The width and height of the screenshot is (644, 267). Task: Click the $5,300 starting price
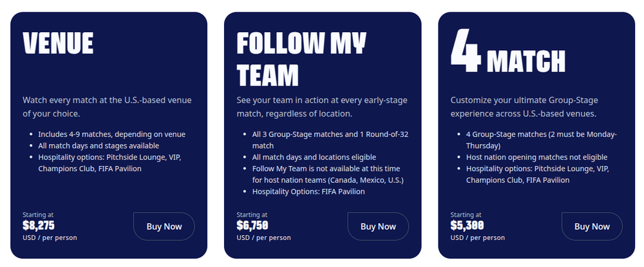pos(467,226)
